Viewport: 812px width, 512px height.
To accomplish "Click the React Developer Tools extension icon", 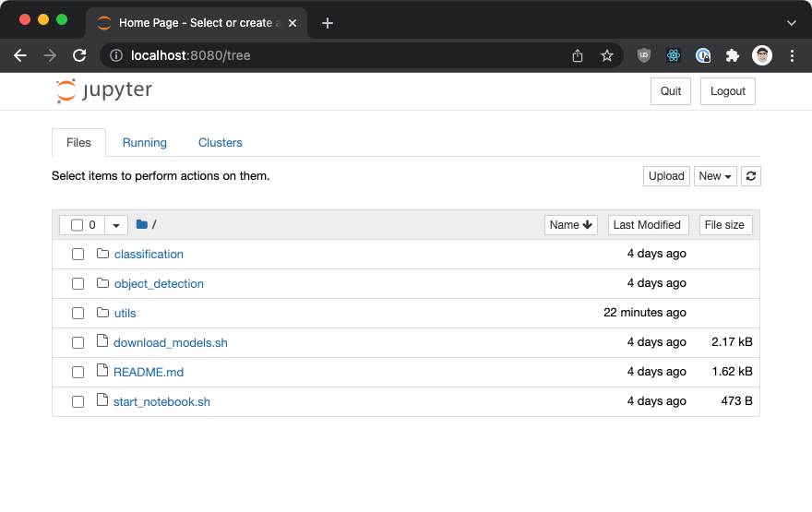I will (x=674, y=55).
